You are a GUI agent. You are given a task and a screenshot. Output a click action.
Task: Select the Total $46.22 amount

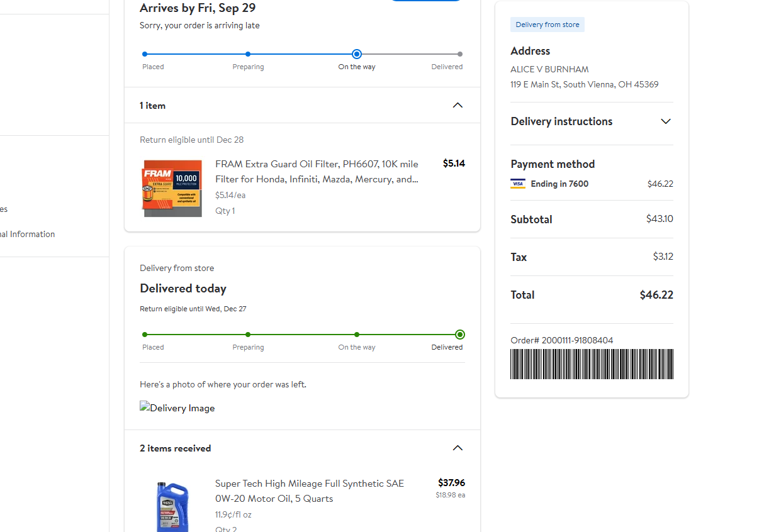pyautogui.click(x=656, y=295)
